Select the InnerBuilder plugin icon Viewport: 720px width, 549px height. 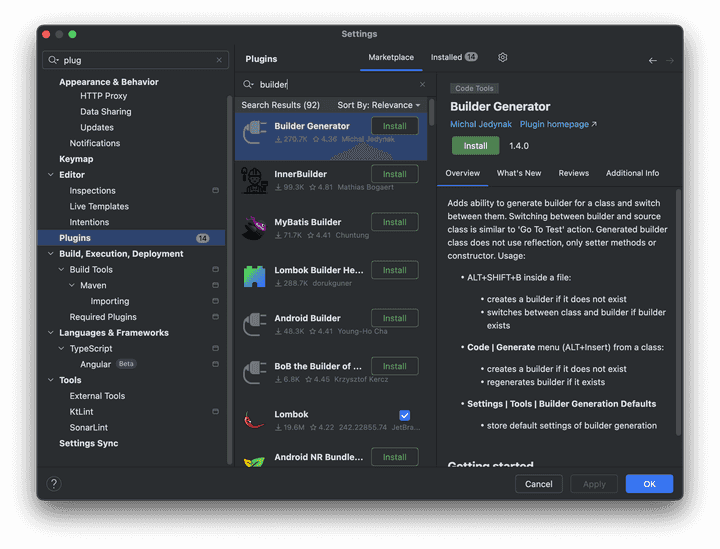coord(255,179)
